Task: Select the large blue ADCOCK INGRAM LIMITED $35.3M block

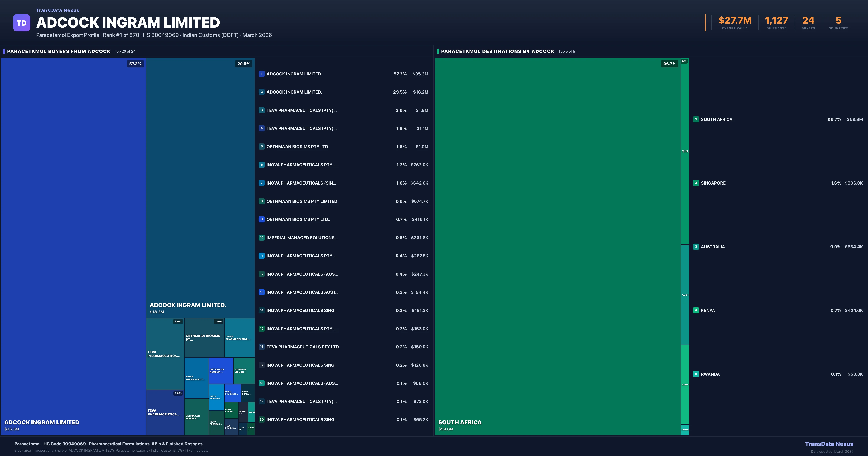Action: tap(73, 246)
